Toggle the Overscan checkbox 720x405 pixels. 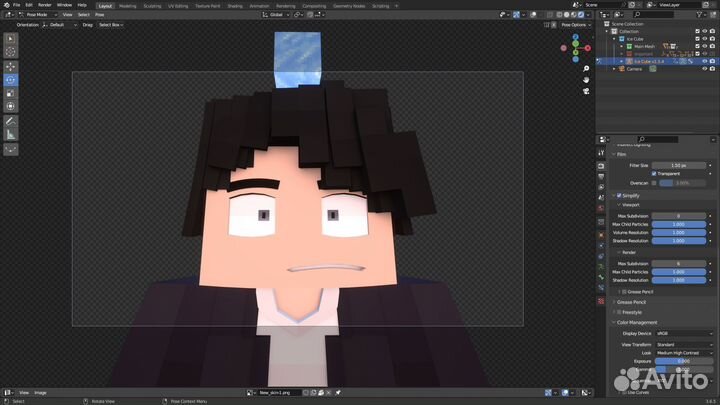coord(654,183)
